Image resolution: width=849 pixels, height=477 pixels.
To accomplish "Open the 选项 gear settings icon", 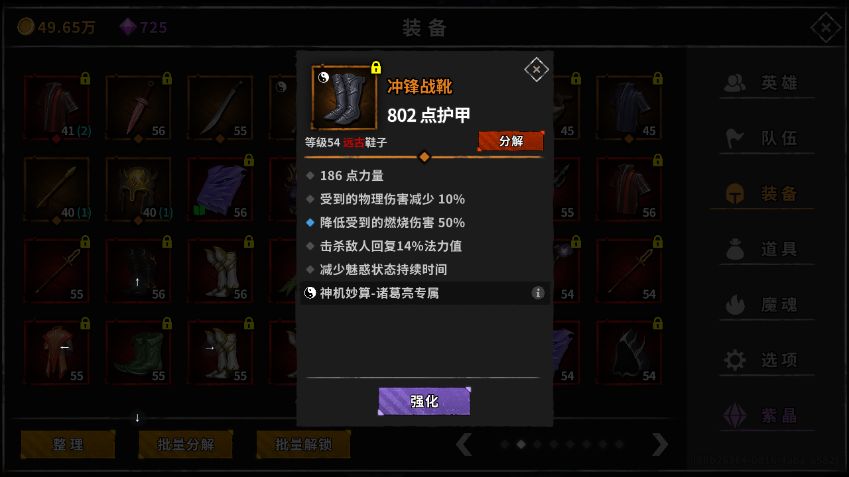I will point(735,360).
